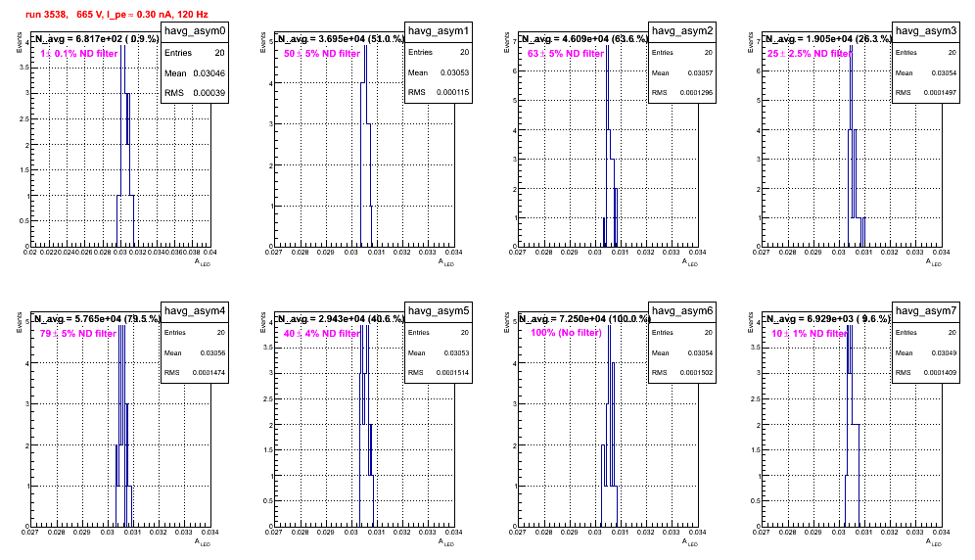Click RMS value 0.0001514 in havg_asym5
Viewport: 975px width, 560px height.
click(x=452, y=372)
